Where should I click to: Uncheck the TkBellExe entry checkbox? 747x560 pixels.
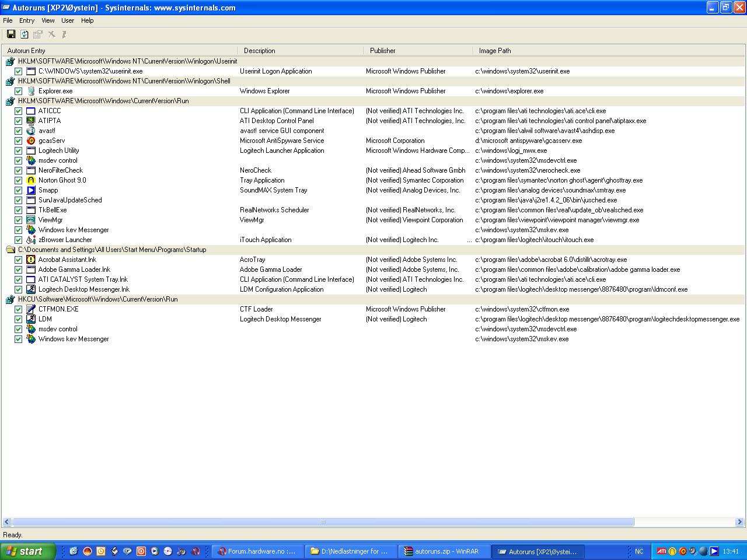[18, 210]
